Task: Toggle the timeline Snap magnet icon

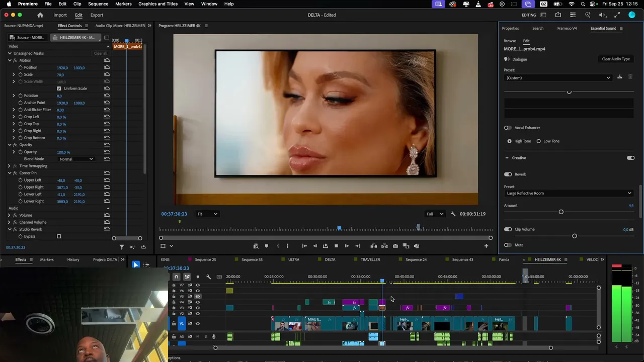Action: pyautogui.click(x=176, y=277)
